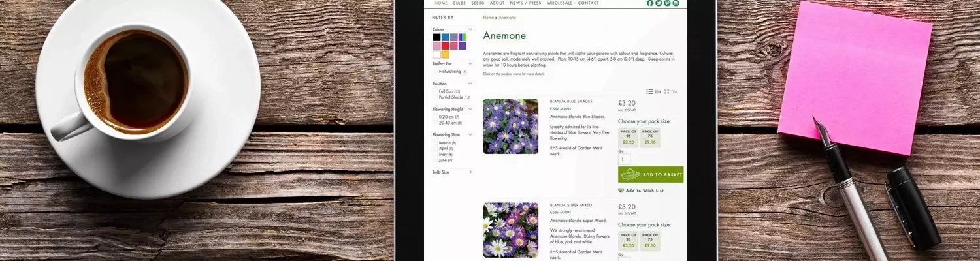Filter by the white colour swatch
The image size is (980, 261).
(x=436, y=54)
